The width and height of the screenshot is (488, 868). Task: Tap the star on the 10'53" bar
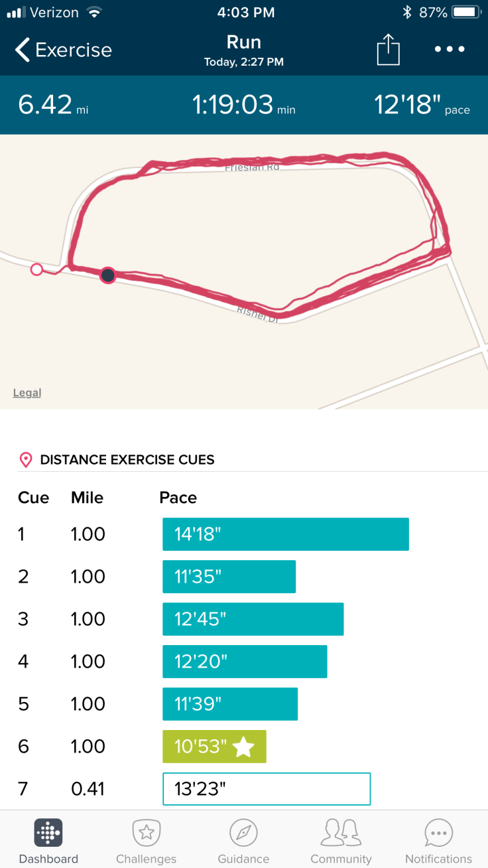tap(243, 747)
